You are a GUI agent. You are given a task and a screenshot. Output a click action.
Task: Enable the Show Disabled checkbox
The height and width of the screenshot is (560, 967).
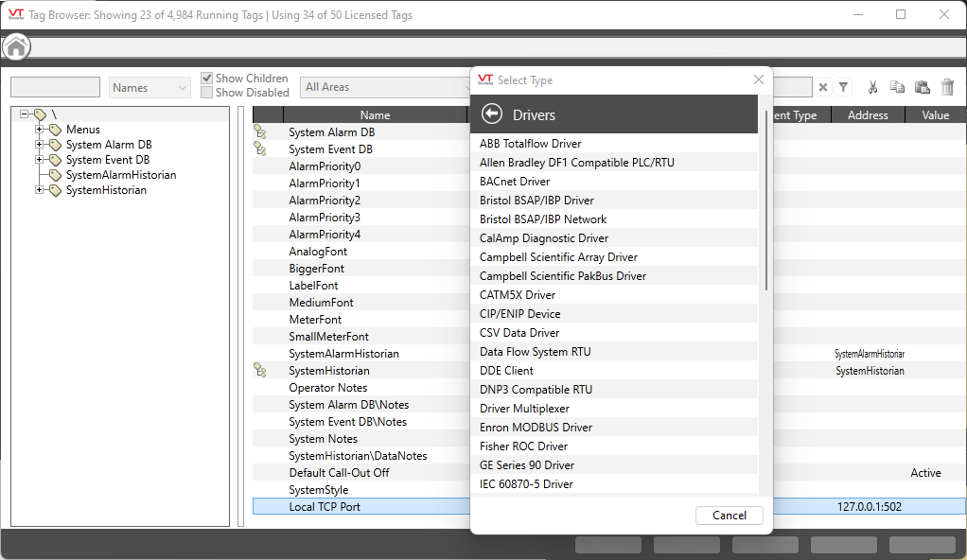coord(207,93)
